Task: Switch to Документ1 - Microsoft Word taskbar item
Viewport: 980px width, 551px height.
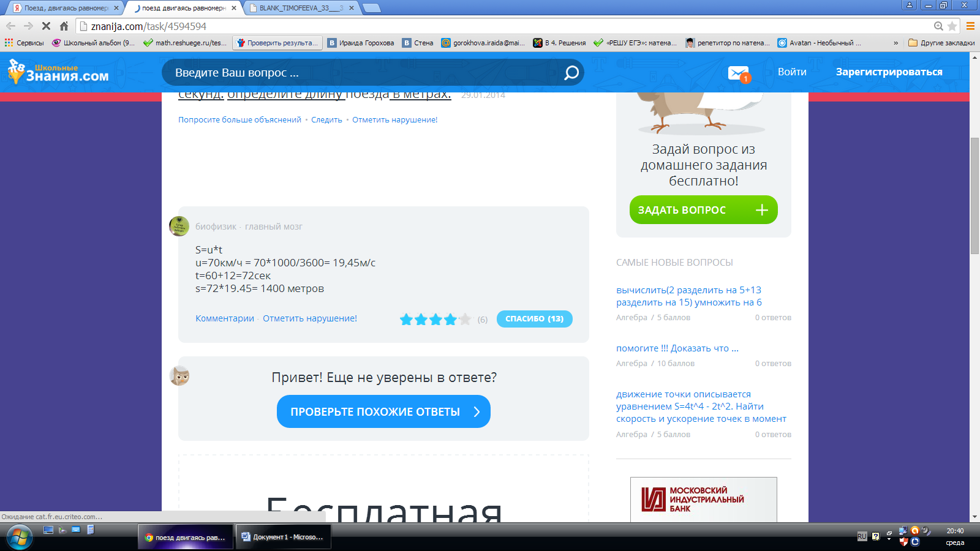Action: (284, 537)
